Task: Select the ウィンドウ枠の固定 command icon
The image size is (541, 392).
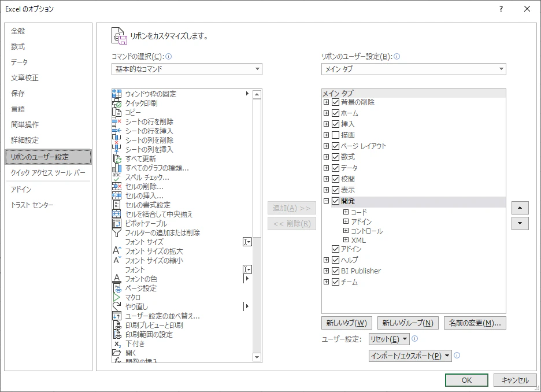Action: (117, 94)
